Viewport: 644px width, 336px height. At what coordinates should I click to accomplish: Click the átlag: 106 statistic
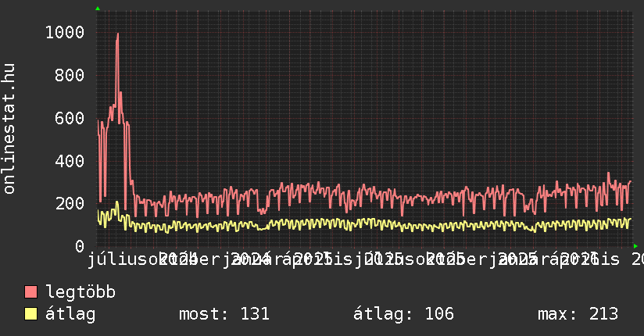point(403,314)
